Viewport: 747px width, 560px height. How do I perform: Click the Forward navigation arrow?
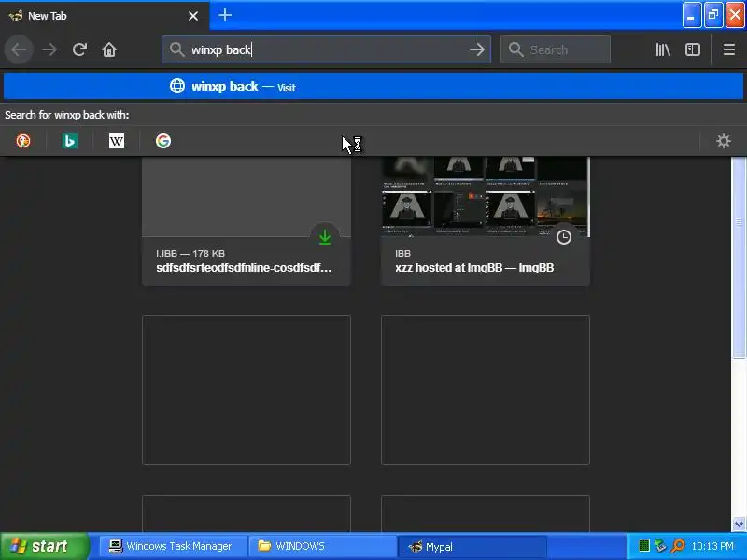point(49,49)
